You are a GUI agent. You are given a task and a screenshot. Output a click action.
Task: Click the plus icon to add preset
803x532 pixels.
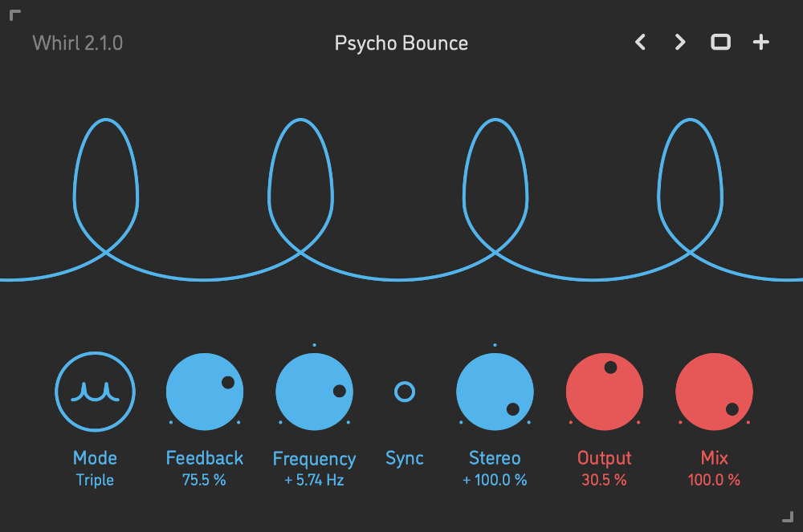point(760,43)
